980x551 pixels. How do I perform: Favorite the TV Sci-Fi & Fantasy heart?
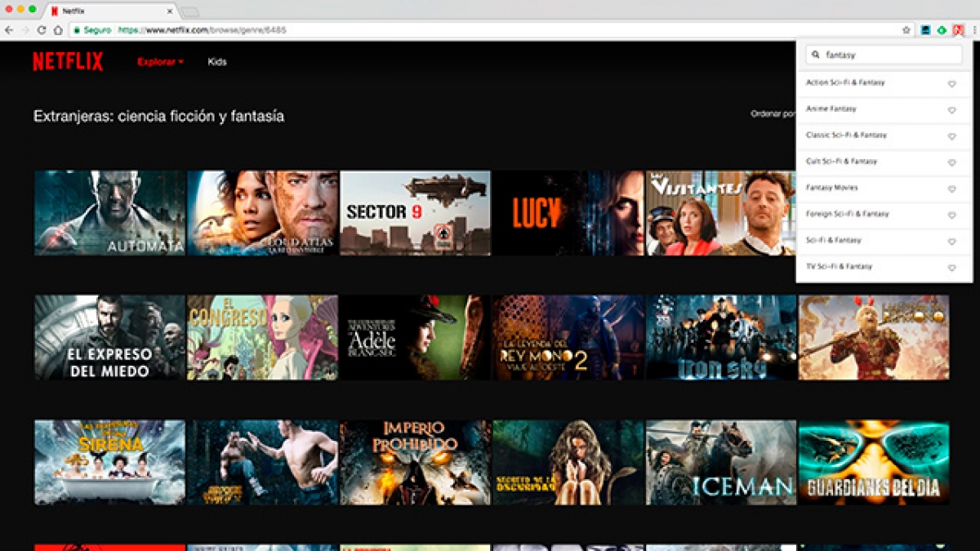951,268
